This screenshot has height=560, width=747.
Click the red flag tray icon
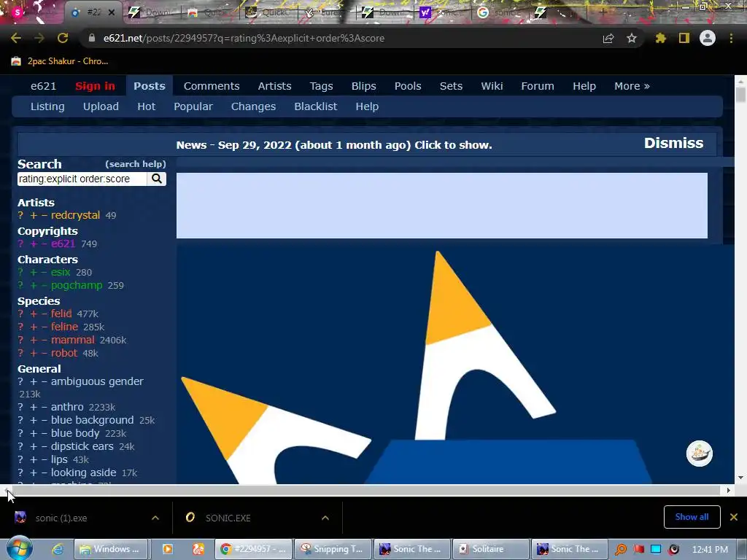(x=638, y=550)
